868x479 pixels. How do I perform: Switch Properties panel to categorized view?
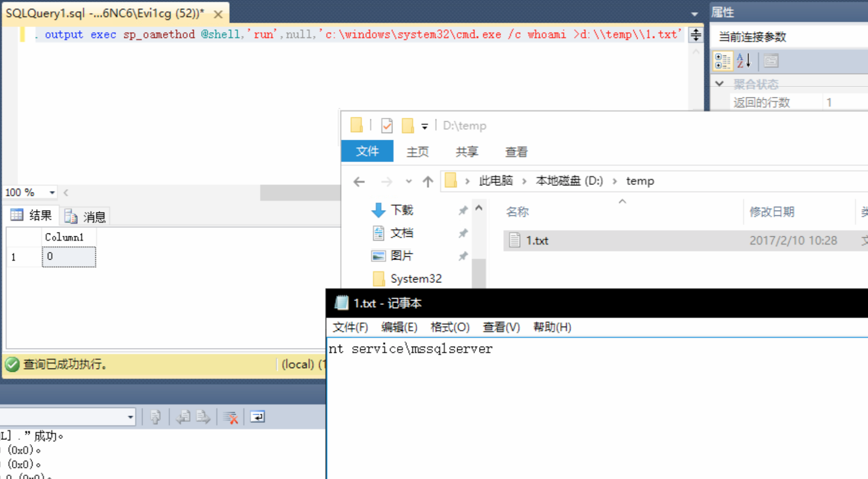click(723, 61)
